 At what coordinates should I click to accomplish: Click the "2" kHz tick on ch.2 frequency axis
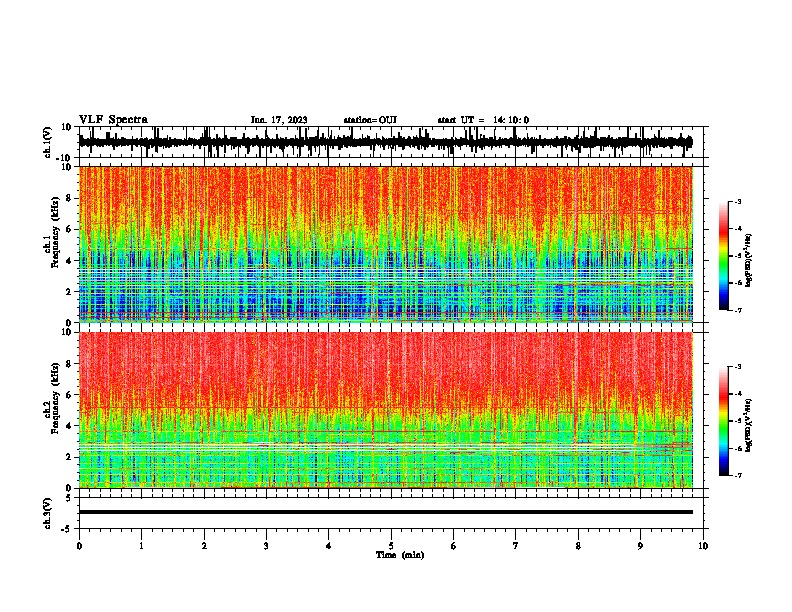[x=69, y=457]
